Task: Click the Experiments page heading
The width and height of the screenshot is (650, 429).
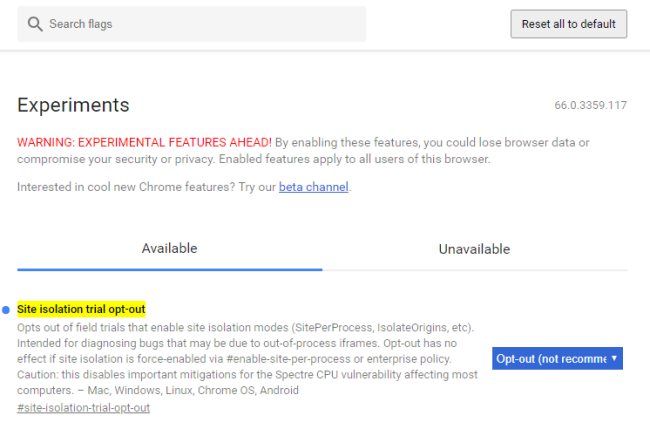Action: (x=73, y=105)
